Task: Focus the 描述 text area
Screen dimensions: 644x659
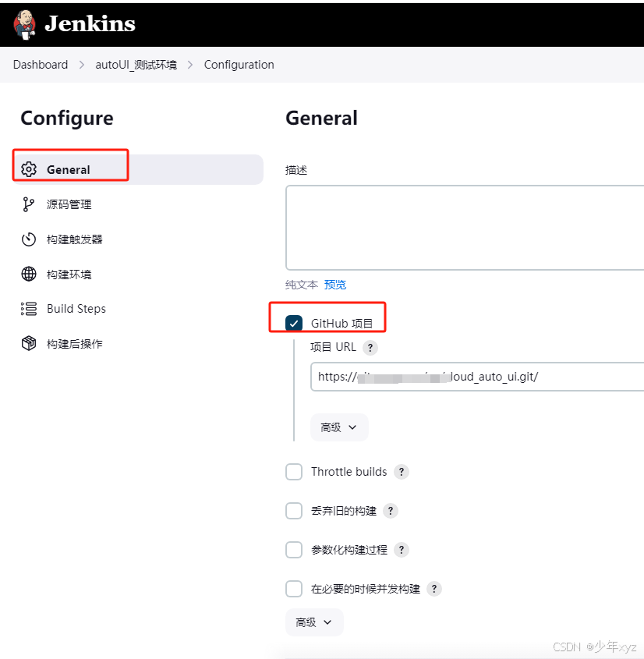Action: [465, 228]
